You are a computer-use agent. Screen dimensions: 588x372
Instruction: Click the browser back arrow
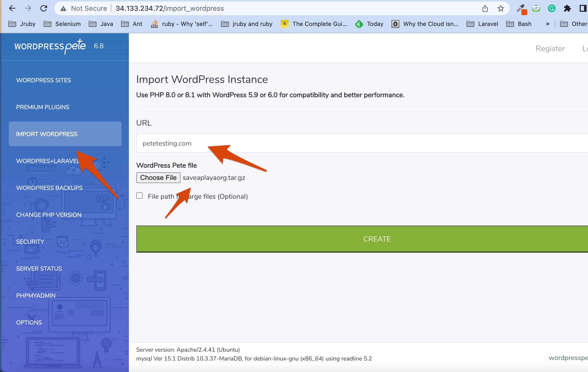click(12, 9)
